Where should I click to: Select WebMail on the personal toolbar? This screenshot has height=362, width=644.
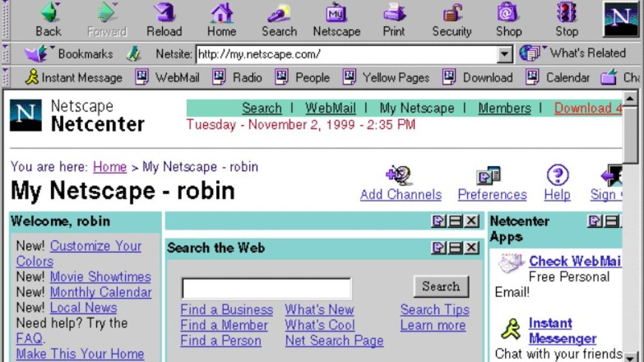[177, 77]
